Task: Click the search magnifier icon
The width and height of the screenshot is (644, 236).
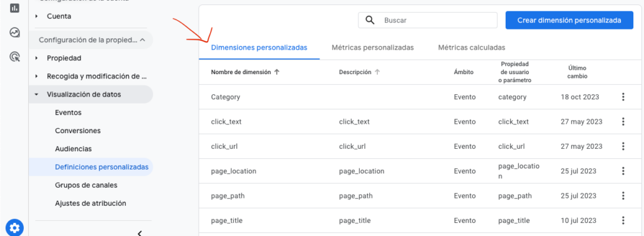Action: click(370, 20)
